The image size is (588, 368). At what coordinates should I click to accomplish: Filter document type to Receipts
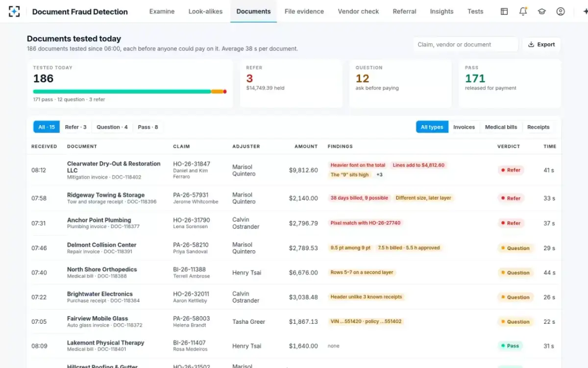(x=538, y=127)
